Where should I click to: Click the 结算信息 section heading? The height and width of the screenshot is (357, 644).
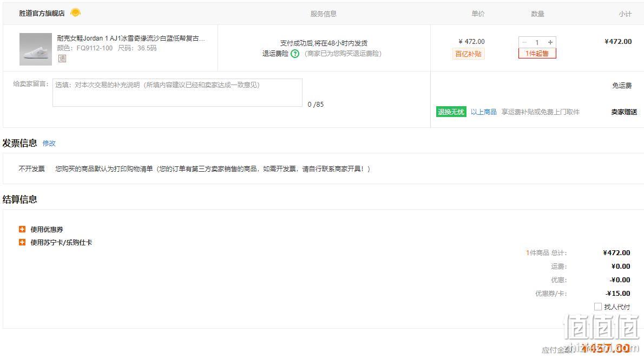(x=19, y=199)
